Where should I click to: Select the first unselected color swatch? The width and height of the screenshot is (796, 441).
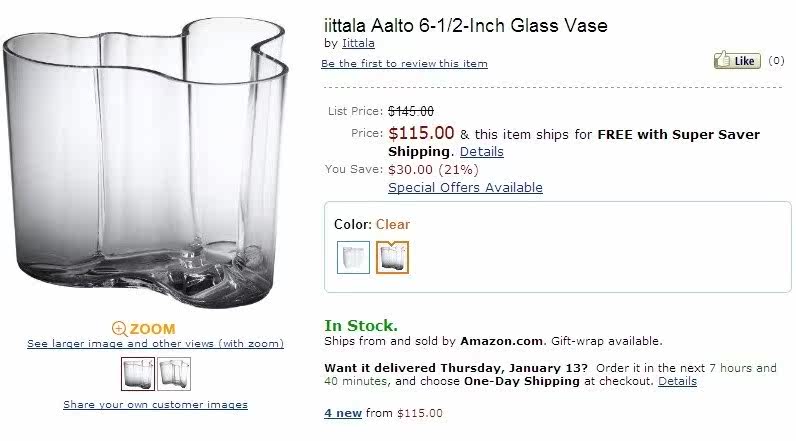pyautogui.click(x=353, y=257)
